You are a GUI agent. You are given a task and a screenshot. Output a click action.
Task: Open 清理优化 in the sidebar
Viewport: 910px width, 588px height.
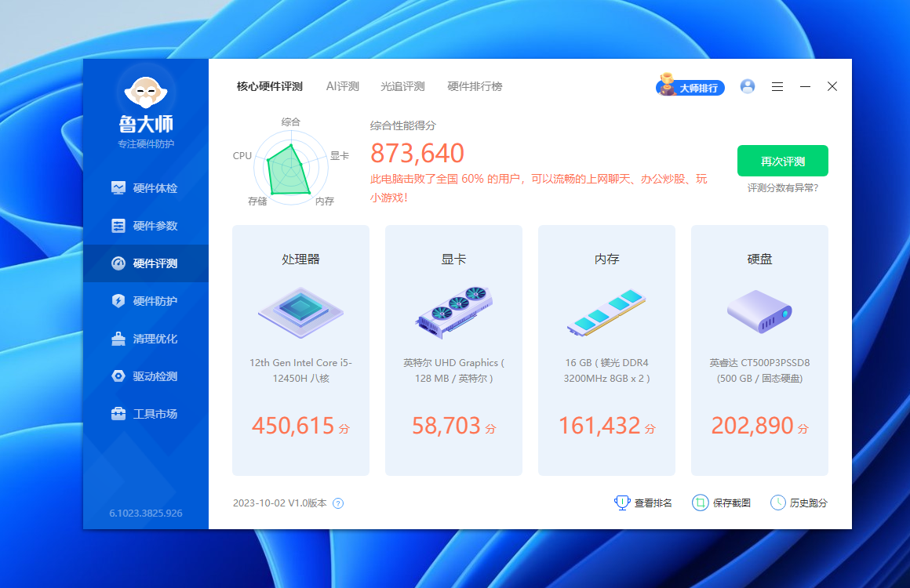coord(145,339)
